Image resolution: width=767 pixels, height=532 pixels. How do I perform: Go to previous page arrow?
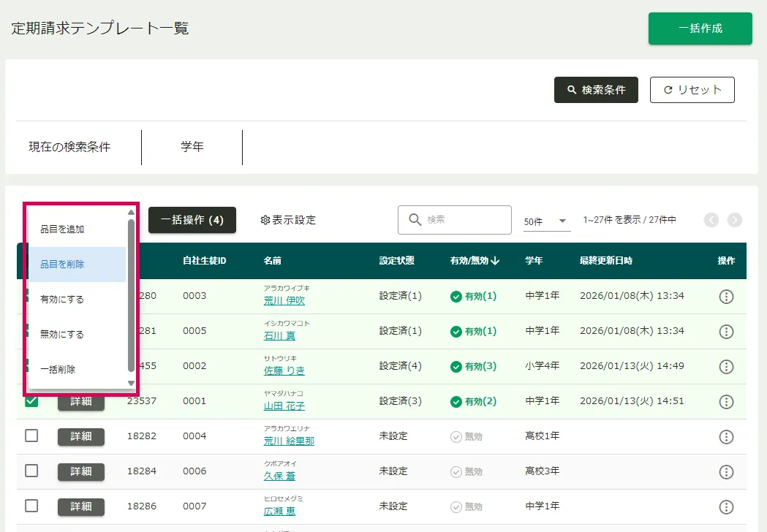711,220
